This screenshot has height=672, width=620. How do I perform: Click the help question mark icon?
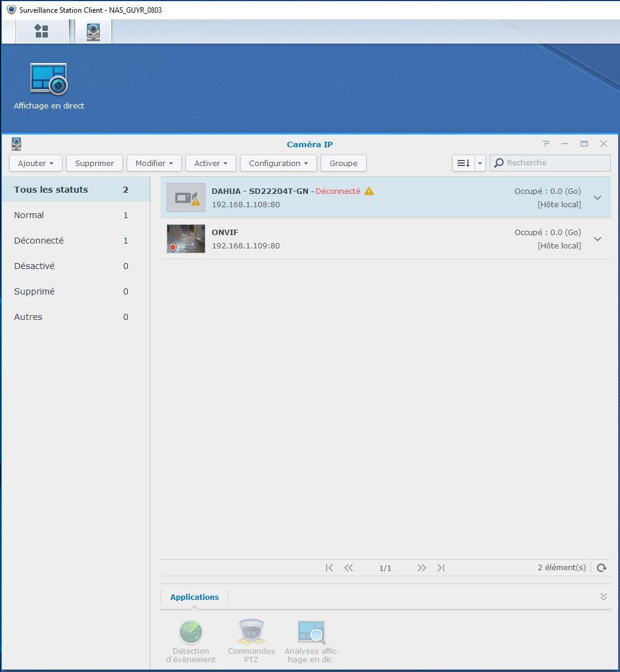click(x=545, y=144)
